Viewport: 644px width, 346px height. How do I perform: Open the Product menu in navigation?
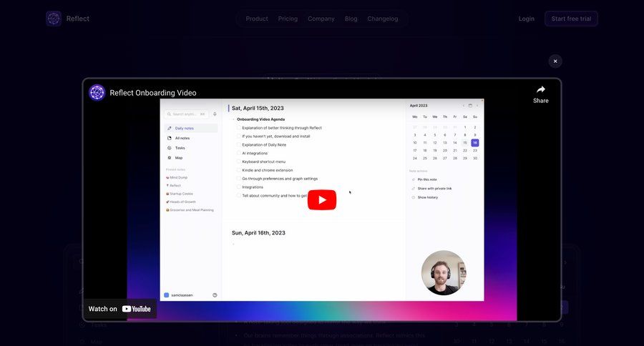click(x=257, y=19)
